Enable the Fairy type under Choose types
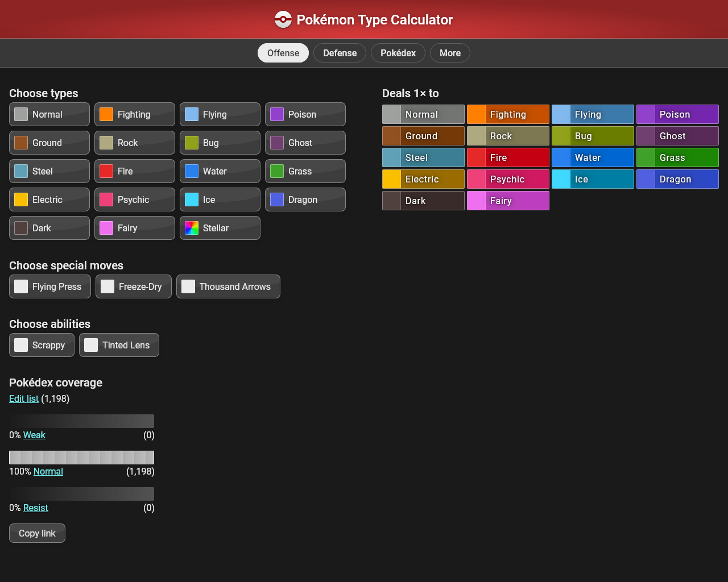 coord(135,228)
